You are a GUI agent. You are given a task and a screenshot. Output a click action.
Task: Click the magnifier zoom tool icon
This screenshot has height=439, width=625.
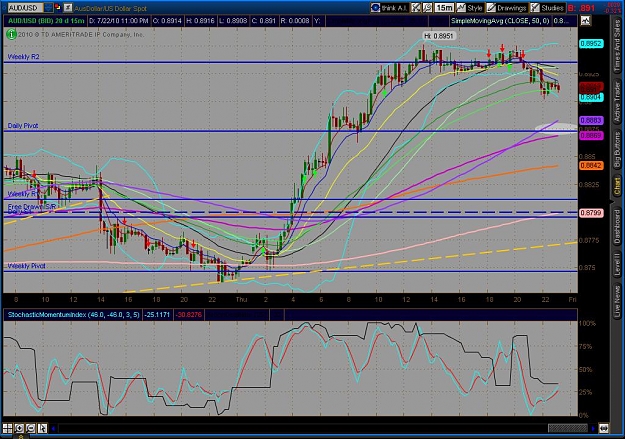coord(427,8)
